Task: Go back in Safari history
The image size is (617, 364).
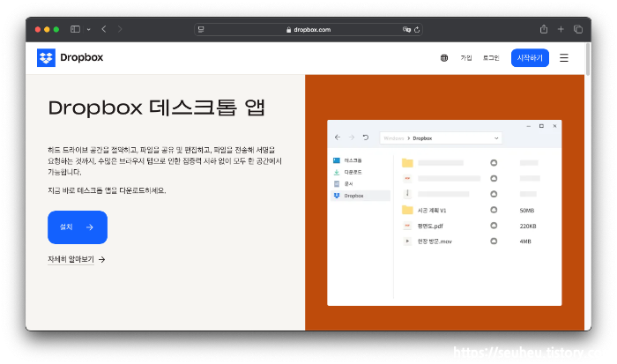Action: [x=104, y=29]
